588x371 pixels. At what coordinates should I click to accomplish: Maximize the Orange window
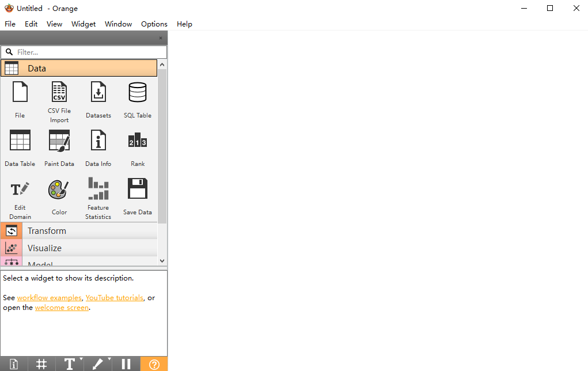tap(550, 8)
